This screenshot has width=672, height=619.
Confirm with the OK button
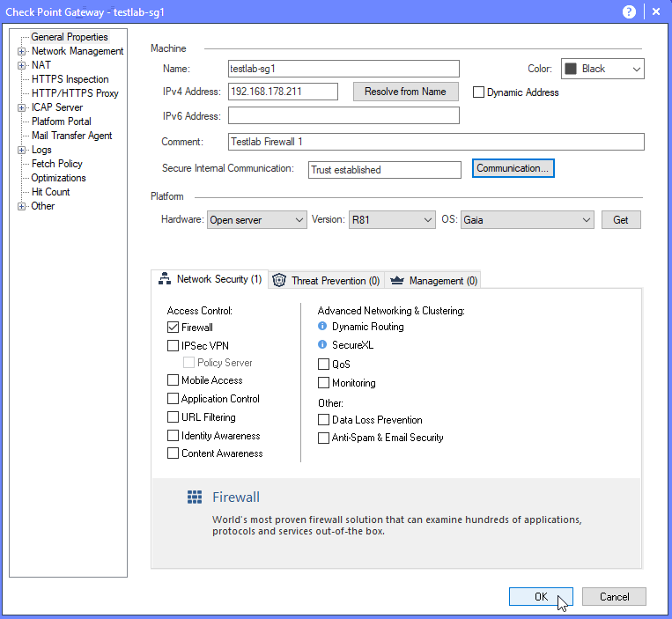(541, 596)
